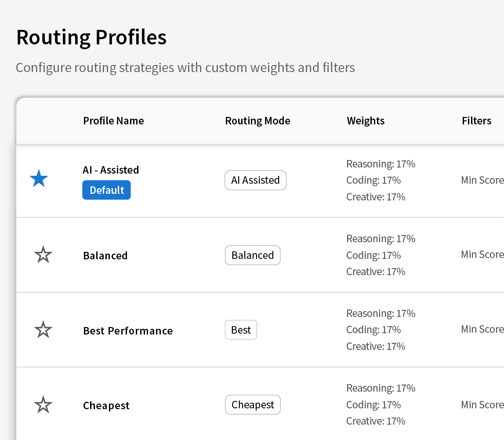Screen dimensions: 504x440
Task: Click the blue Default badge
Action: point(106,190)
